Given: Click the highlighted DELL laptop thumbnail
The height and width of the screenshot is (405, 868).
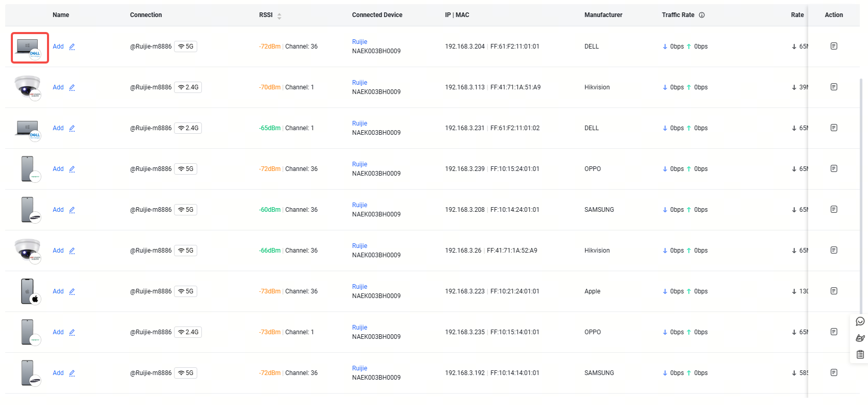Looking at the screenshot, I should point(29,48).
